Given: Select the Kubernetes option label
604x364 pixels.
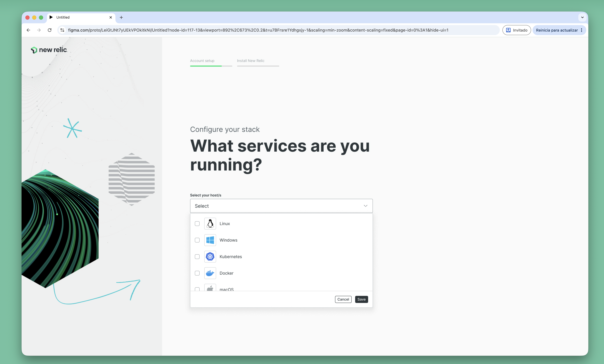Looking at the screenshot, I should click(x=231, y=257).
